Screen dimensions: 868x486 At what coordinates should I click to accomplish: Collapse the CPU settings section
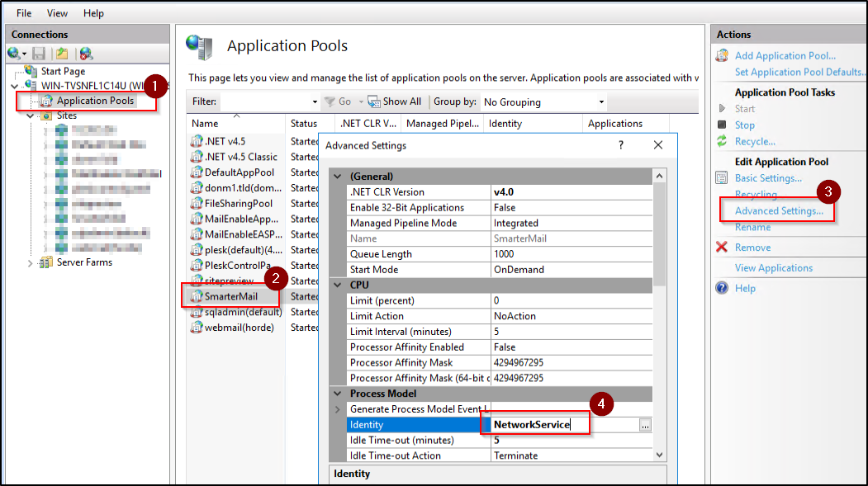pyautogui.click(x=336, y=285)
